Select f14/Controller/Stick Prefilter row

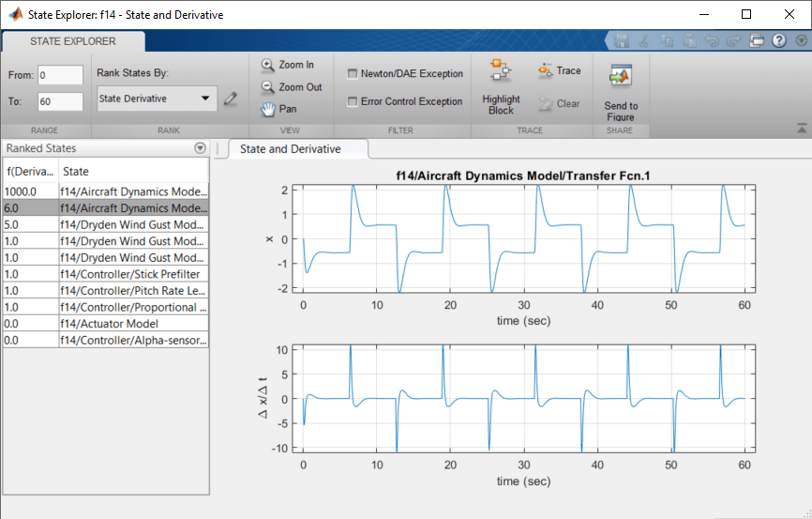pyautogui.click(x=133, y=274)
